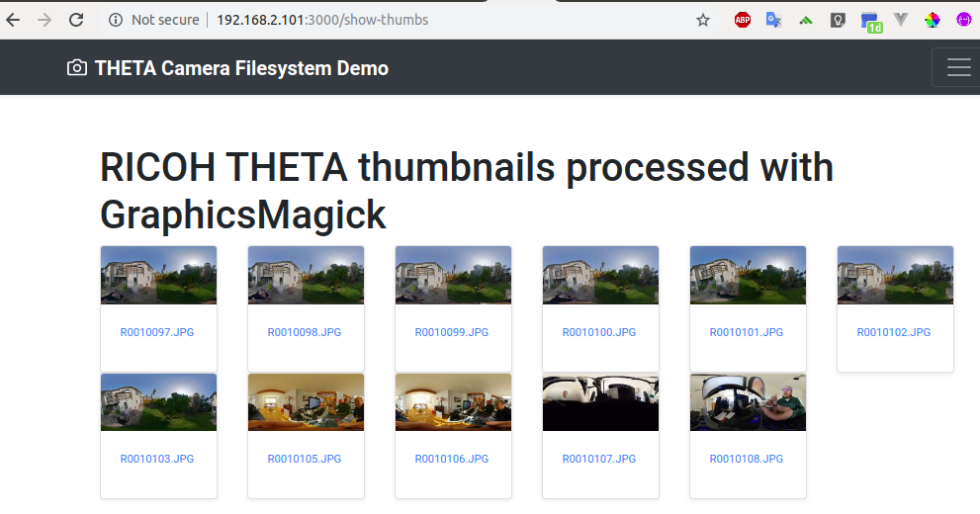Image resolution: width=980 pixels, height=514 pixels.
Task: Open R0010100.JPG link
Action: pos(598,332)
